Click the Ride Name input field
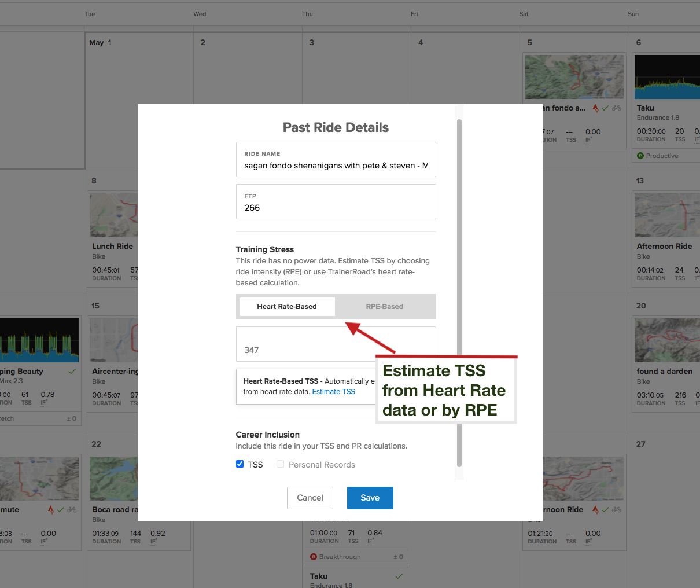Image resolution: width=700 pixels, height=588 pixels. 336,159
